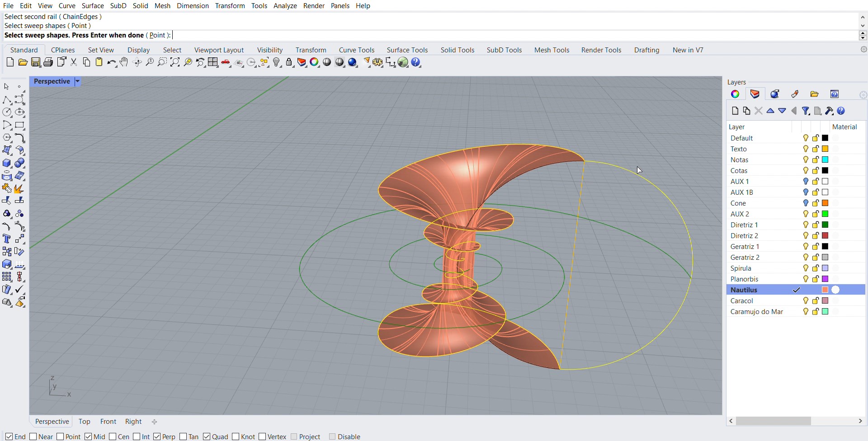
Task: Click the Planorbis layer purple color swatch
Action: point(825,279)
